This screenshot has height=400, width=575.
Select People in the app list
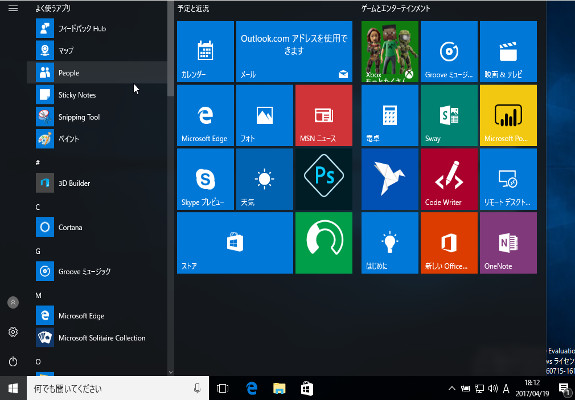tap(97, 73)
